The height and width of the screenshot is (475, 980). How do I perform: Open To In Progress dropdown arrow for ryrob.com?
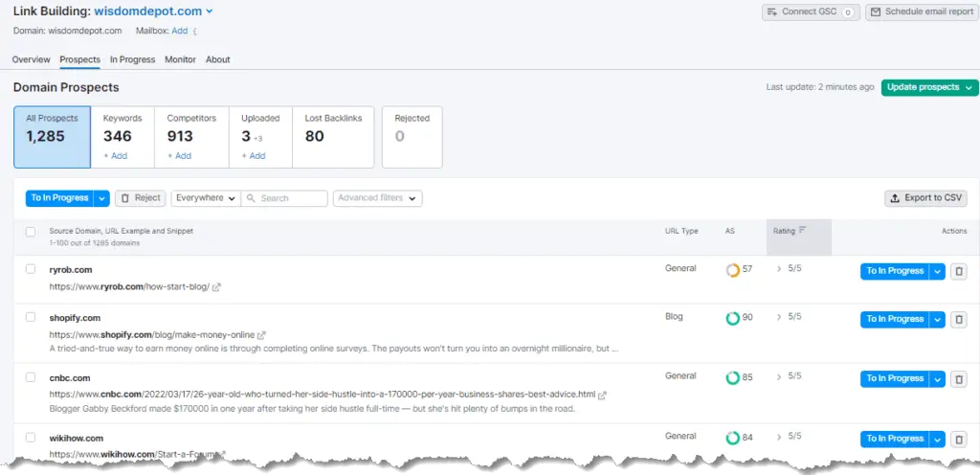pyautogui.click(x=937, y=271)
